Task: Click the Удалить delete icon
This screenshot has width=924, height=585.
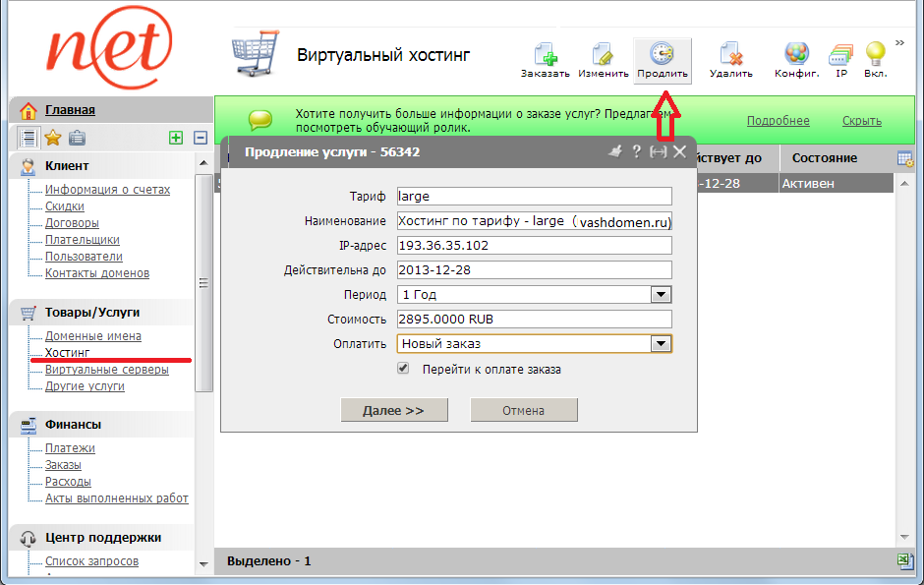Action: [730, 57]
